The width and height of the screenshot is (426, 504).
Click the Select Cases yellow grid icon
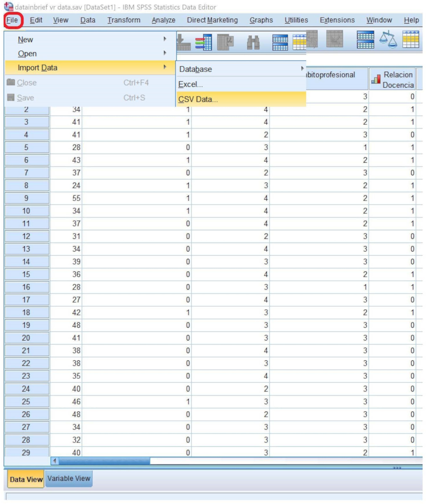(411, 39)
